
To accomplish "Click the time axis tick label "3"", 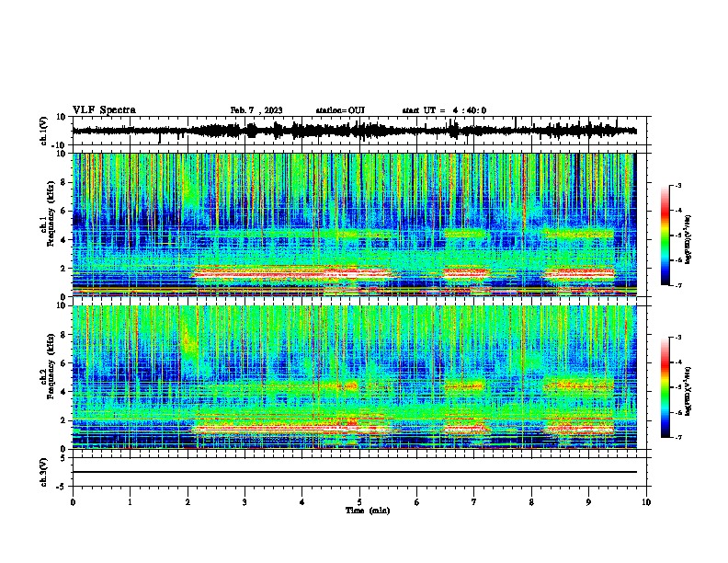I will point(245,502).
